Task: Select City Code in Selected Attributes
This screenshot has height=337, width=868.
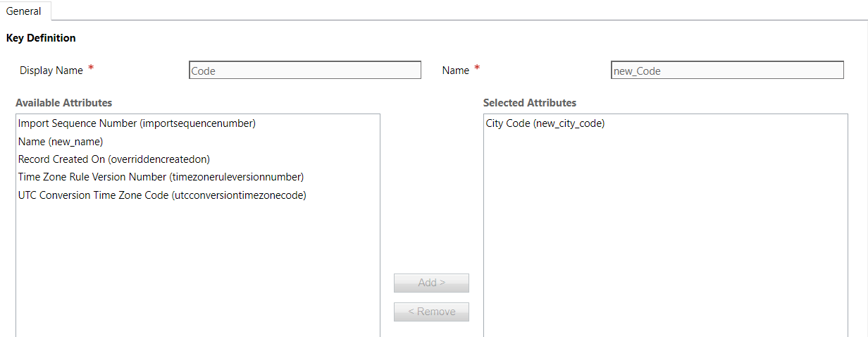Action: [x=545, y=123]
